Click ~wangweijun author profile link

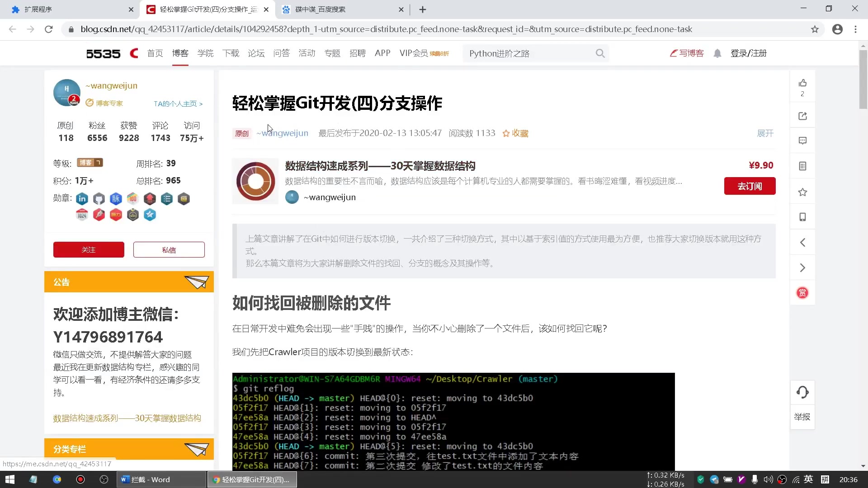click(282, 133)
